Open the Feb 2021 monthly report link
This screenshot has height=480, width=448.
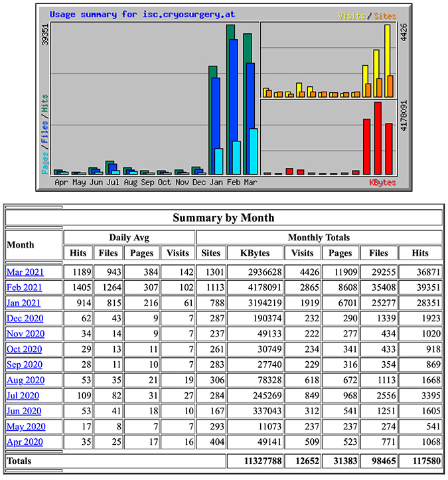click(x=25, y=287)
